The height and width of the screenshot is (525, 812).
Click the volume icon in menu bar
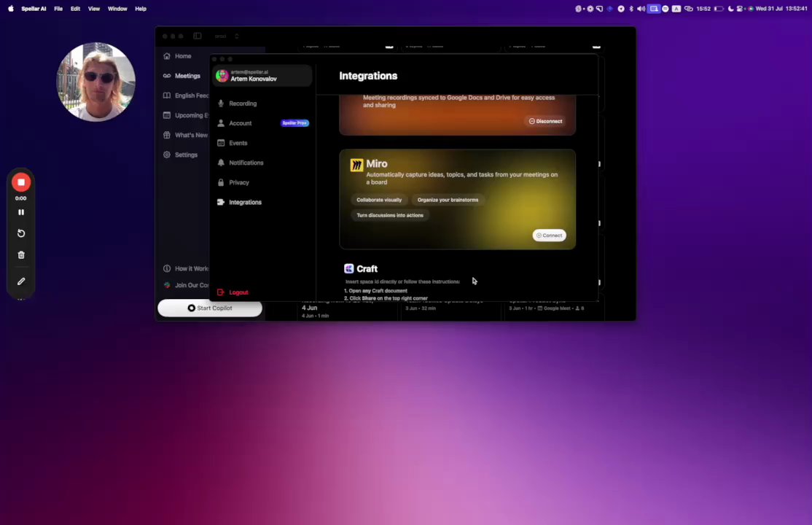click(641, 9)
